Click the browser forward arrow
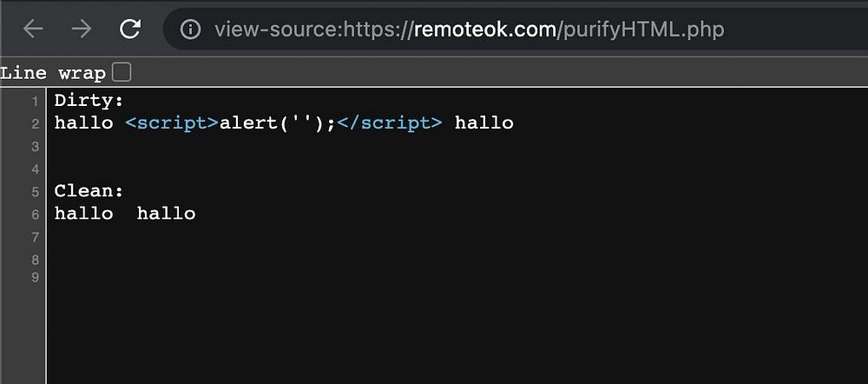The height and width of the screenshot is (384, 868). coord(82,30)
